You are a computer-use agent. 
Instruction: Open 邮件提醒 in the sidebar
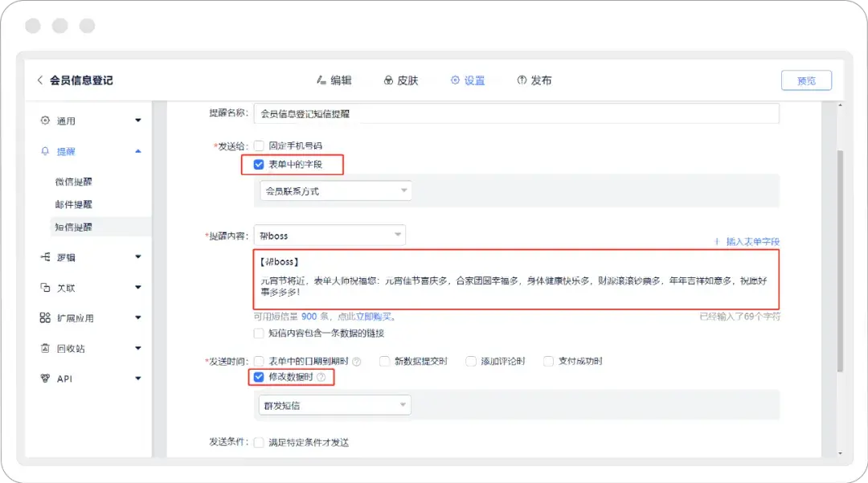[74, 204]
